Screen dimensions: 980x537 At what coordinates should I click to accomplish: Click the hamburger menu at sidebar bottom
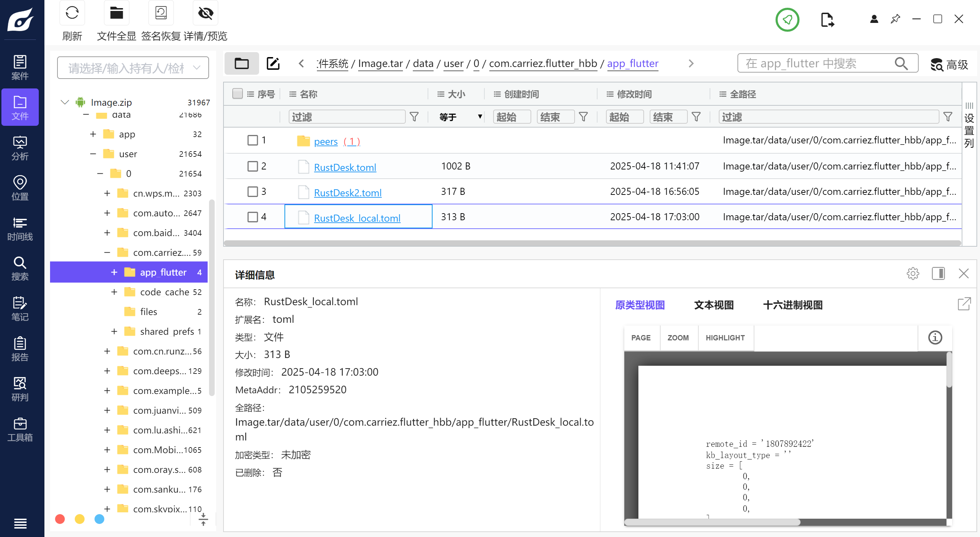20,523
